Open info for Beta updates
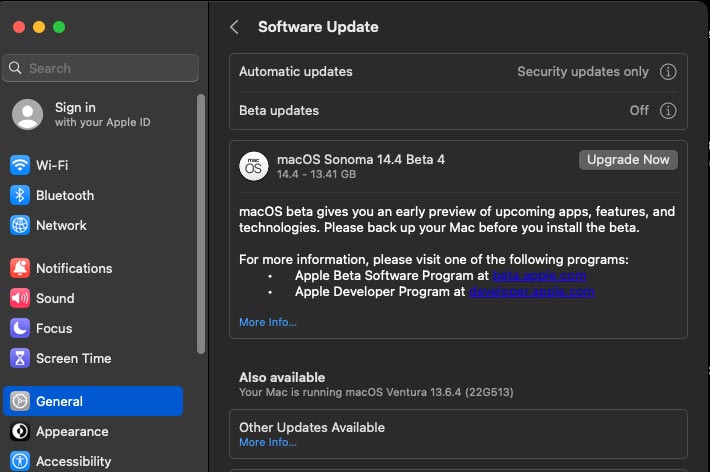This screenshot has width=710, height=472. coord(668,110)
